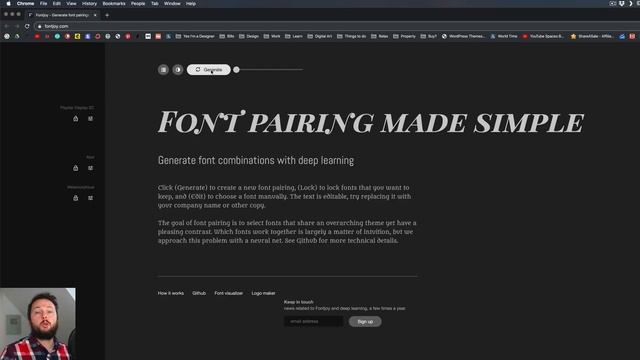Open the History menu
640x360 pixels.
coord(89,3)
